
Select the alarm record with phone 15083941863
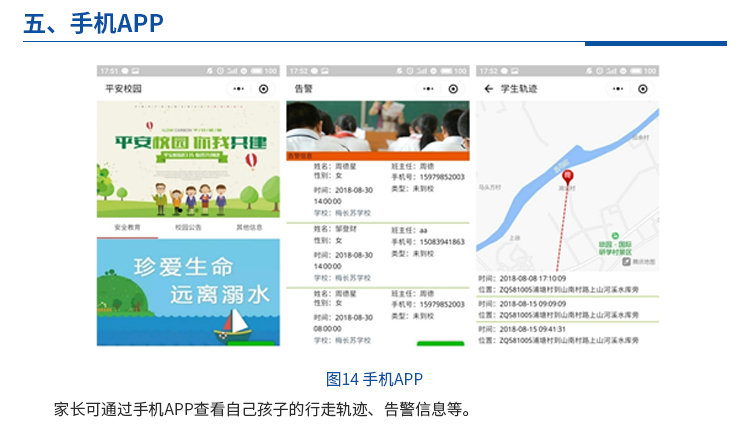[377, 254]
